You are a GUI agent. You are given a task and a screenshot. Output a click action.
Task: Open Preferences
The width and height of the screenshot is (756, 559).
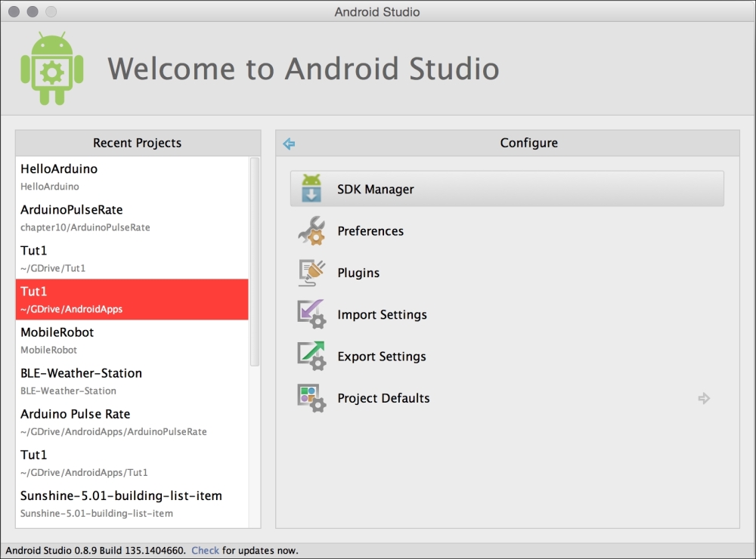pyautogui.click(x=507, y=231)
